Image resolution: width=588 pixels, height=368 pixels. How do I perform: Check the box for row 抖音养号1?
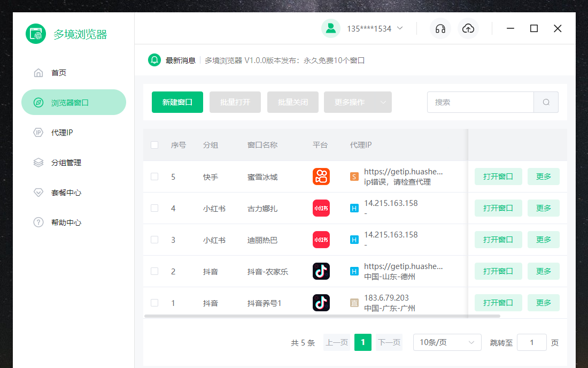154,302
